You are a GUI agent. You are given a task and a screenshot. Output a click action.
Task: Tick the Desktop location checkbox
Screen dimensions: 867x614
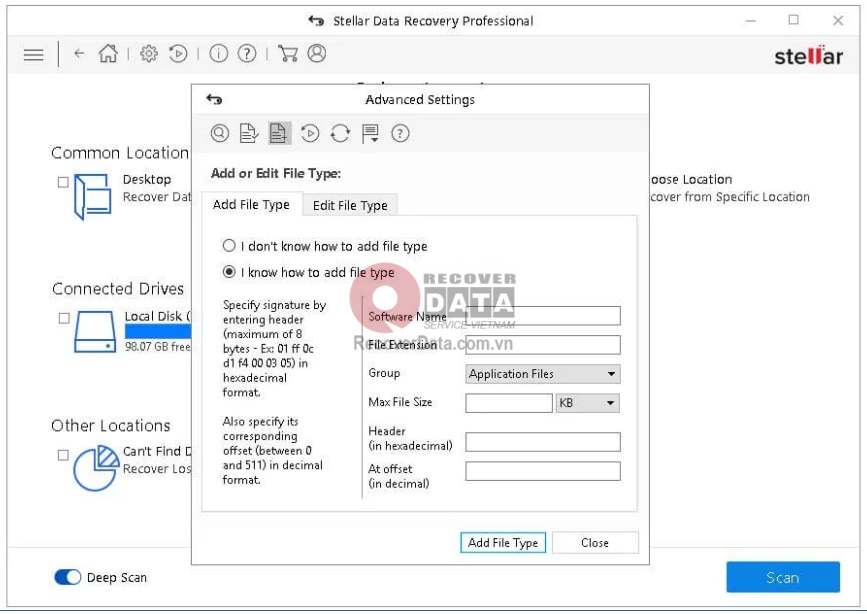pyautogui.click(x=64, y=182)
